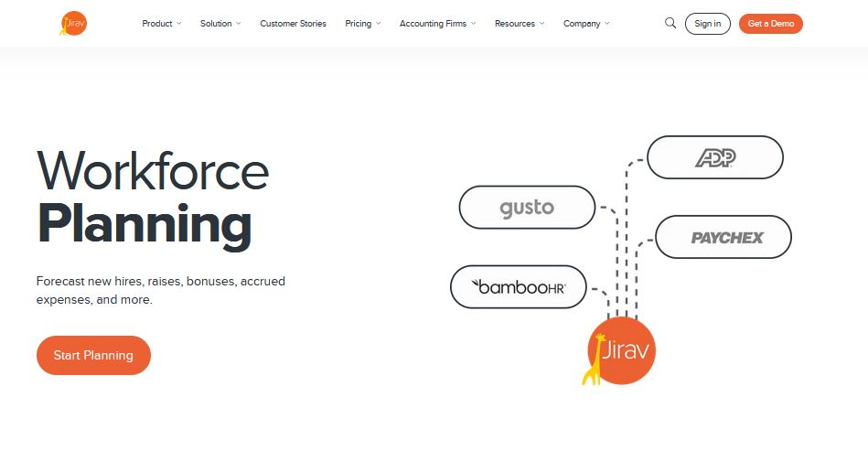Open the search magnifier icon
868x472 pixels.
point(670,23)
